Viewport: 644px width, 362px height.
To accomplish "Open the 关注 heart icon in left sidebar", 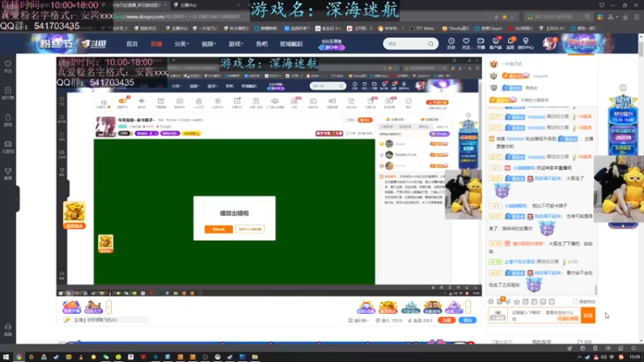I will click(8, 67).
